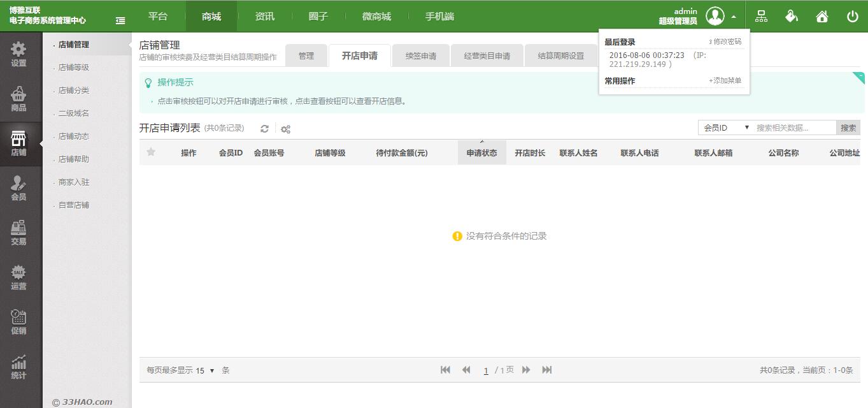Image resolution: width=868 pixels, height=408 pixels.
Task: Click the power logout icon
Action: pos(852,17)
